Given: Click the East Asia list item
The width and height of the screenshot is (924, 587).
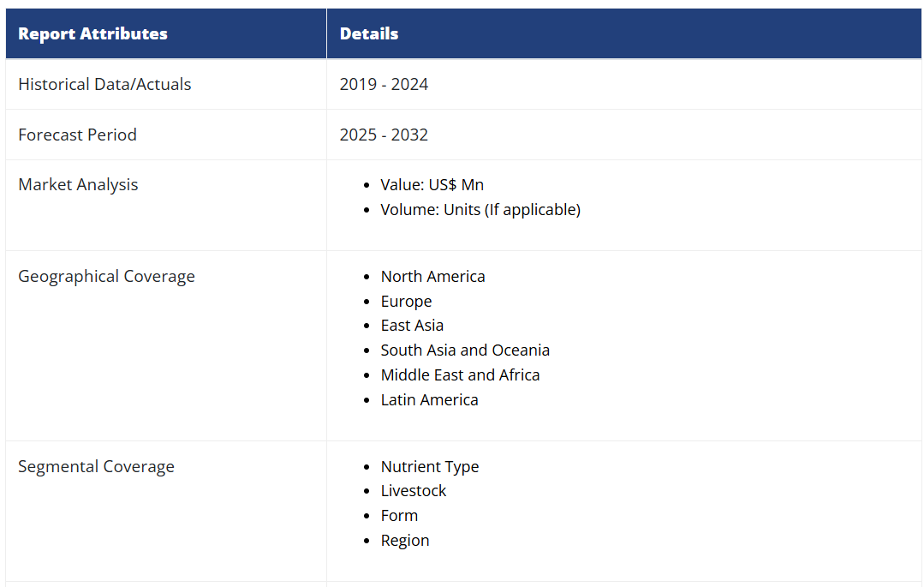Looking at the screenshot, I should (x=412, y=325).
